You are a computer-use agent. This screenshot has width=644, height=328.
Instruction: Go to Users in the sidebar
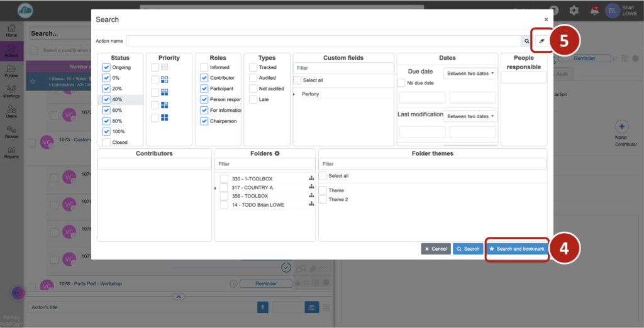pos(11,111)
